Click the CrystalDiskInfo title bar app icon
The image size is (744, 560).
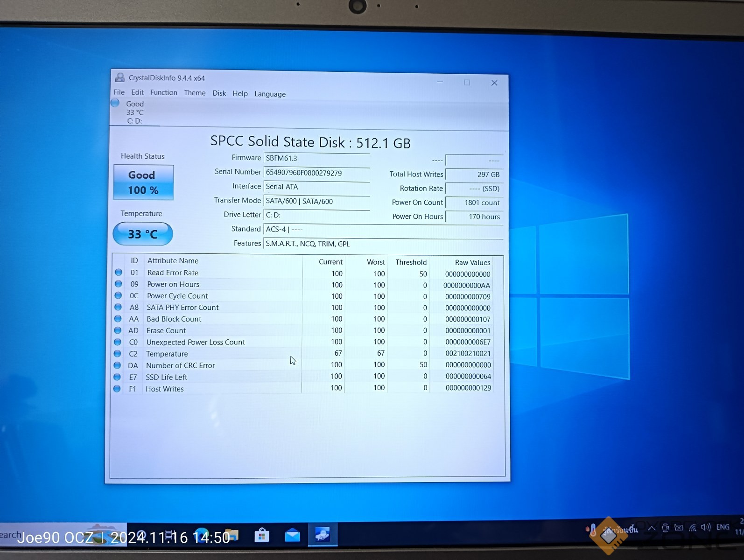(120, 77)
